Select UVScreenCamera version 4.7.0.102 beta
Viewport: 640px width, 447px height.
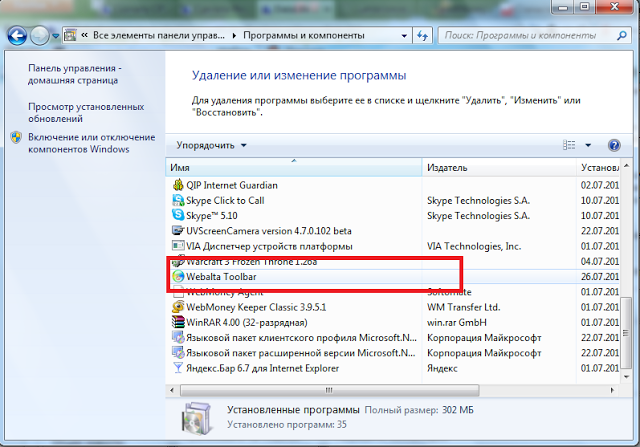click(x=269, y=231)
